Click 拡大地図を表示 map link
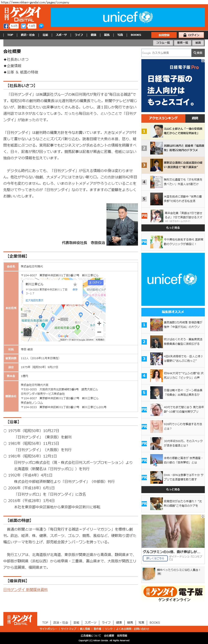The width and height of the screenshot is (208, 644). pyautogui.click(x=34, y=300)
